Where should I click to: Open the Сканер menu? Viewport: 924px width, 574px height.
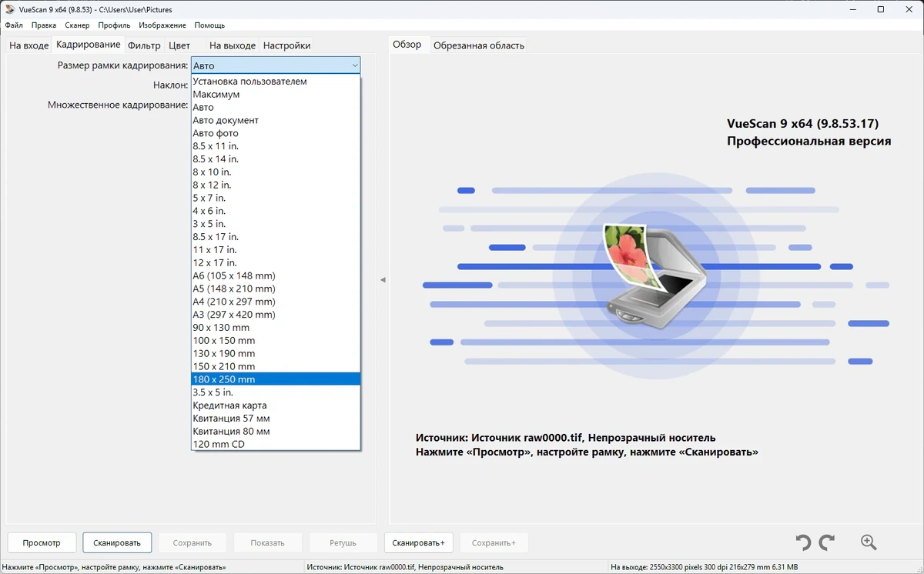coord(77,25)
